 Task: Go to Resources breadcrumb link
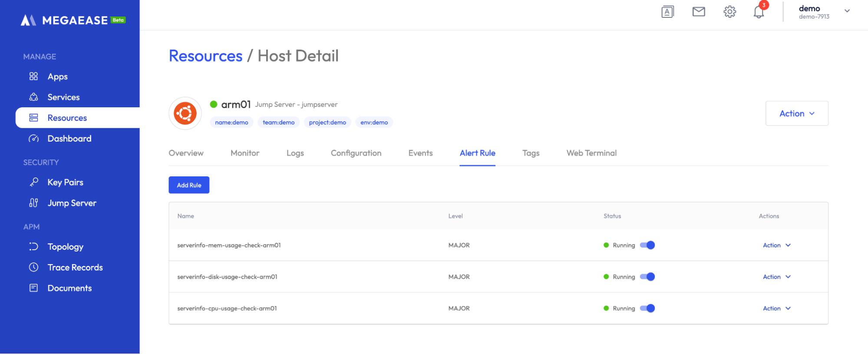click(x=205, y=56)
